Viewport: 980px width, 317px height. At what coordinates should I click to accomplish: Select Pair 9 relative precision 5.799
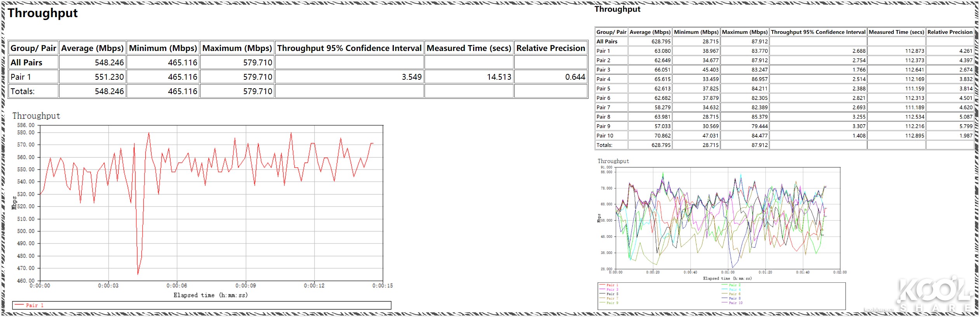966,126
